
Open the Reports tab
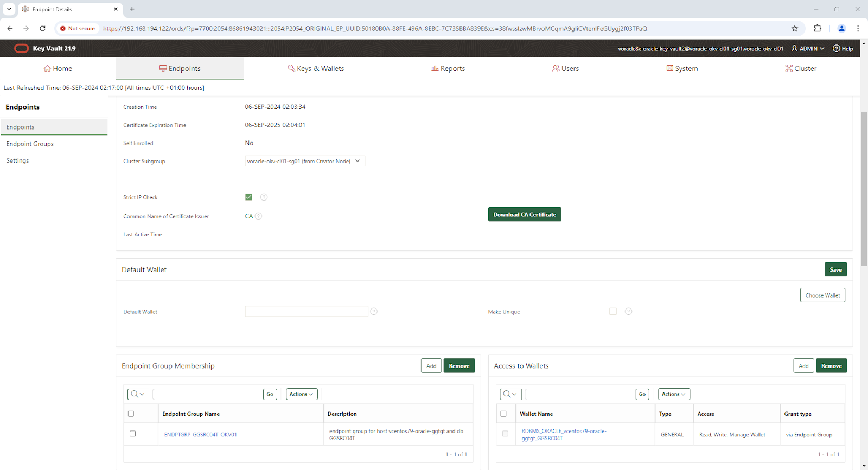[448, 68]
